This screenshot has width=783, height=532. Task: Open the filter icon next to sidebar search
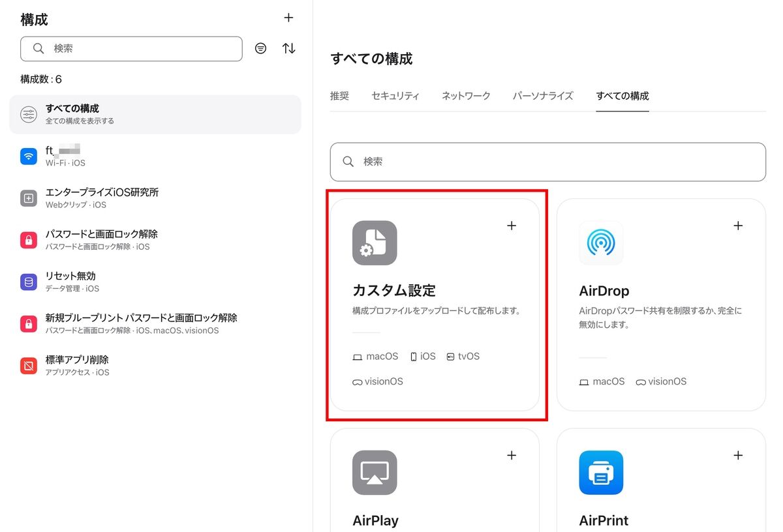click(260, 49)
